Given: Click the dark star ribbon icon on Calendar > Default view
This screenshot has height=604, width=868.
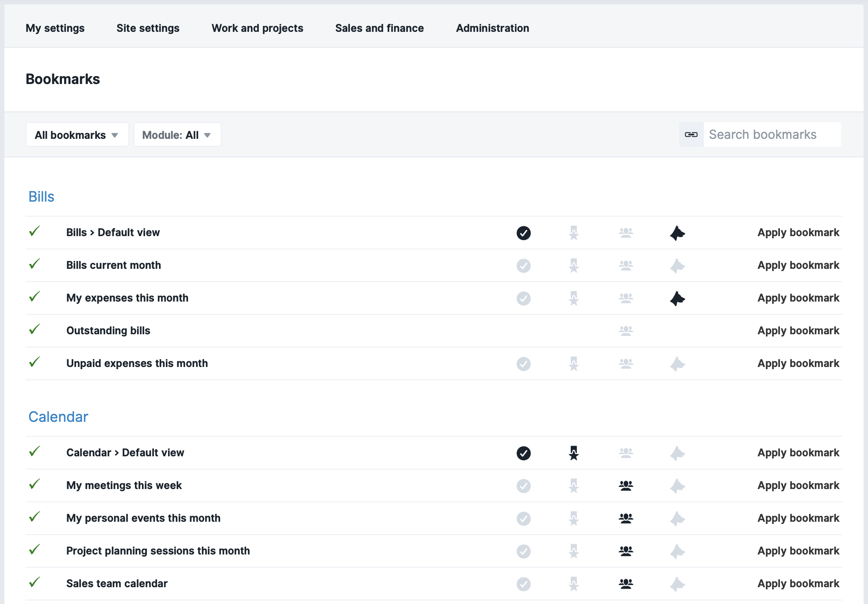Looking at the screenshot, I should [x=574, y=453].
